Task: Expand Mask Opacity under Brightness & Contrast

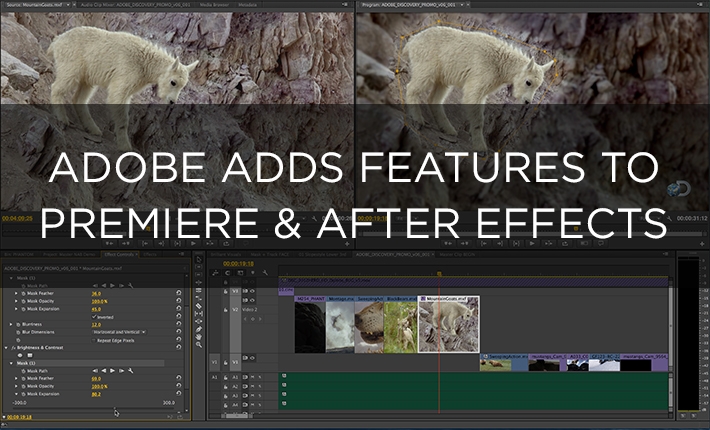Action: point(16,386)
